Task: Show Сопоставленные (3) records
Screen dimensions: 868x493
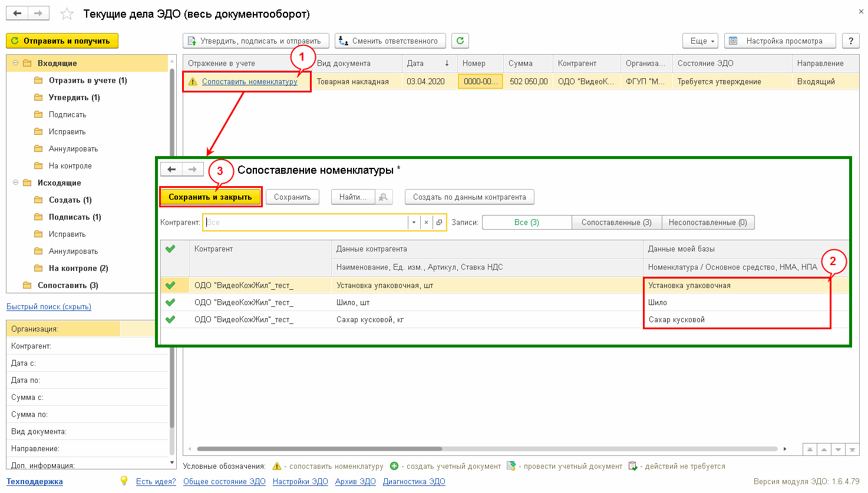Action: [x=616, y=222]
